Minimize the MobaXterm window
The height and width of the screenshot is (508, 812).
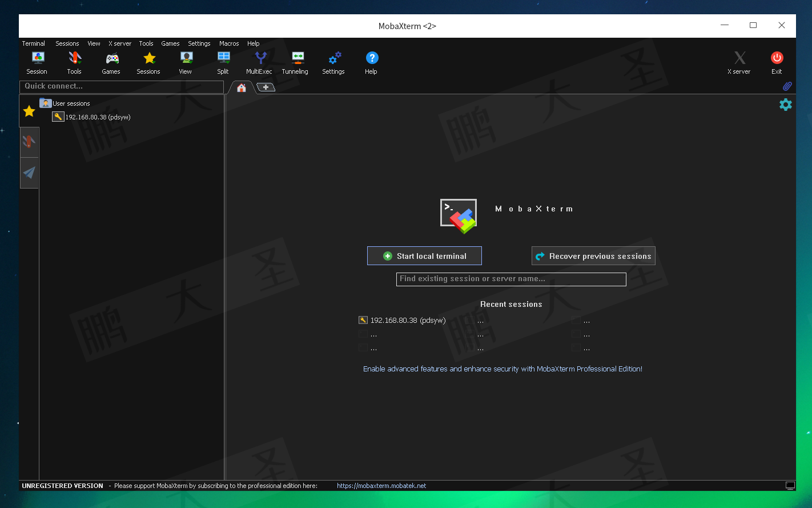coord(725,26)
